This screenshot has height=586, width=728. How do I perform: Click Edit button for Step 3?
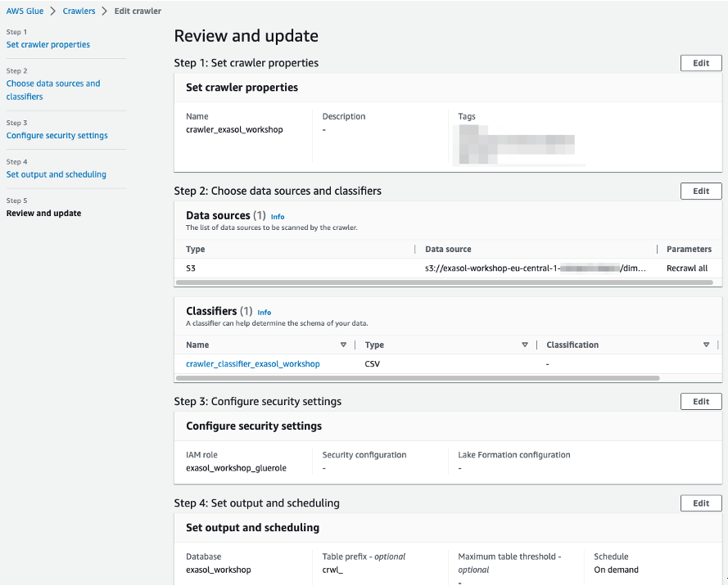coord(701,402)
